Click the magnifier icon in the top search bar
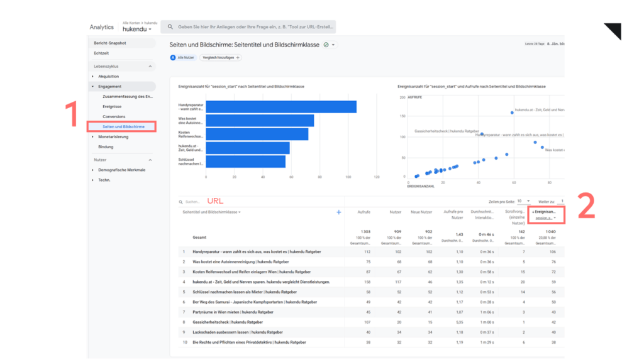Image resolution: width=644 pixels, height=362 pixels. coord(170,27)
